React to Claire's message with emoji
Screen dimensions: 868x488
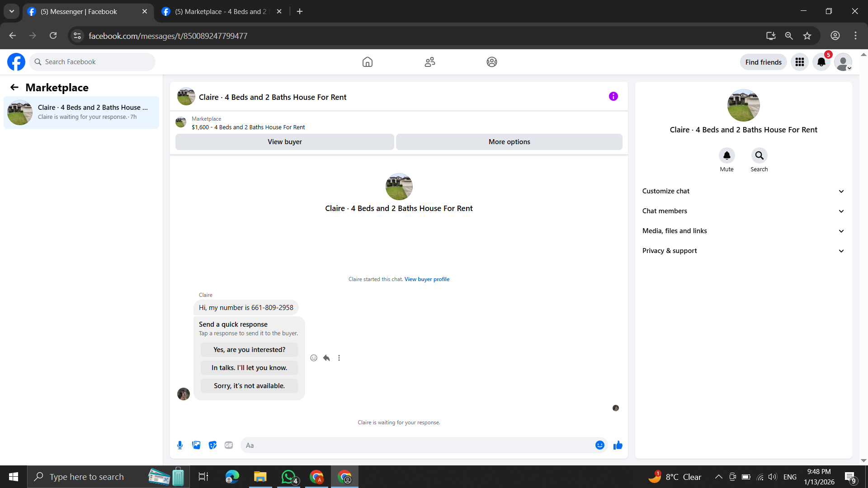point(314,358)
